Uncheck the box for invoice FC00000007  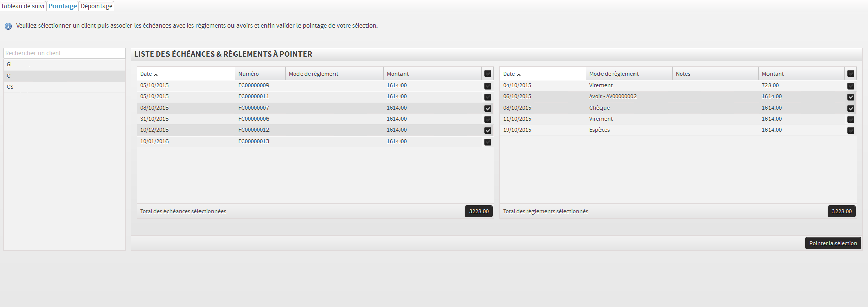click(488, 109)
